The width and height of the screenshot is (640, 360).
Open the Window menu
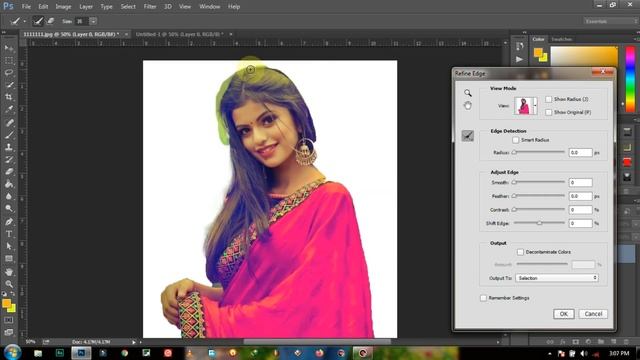coord(210,7)
